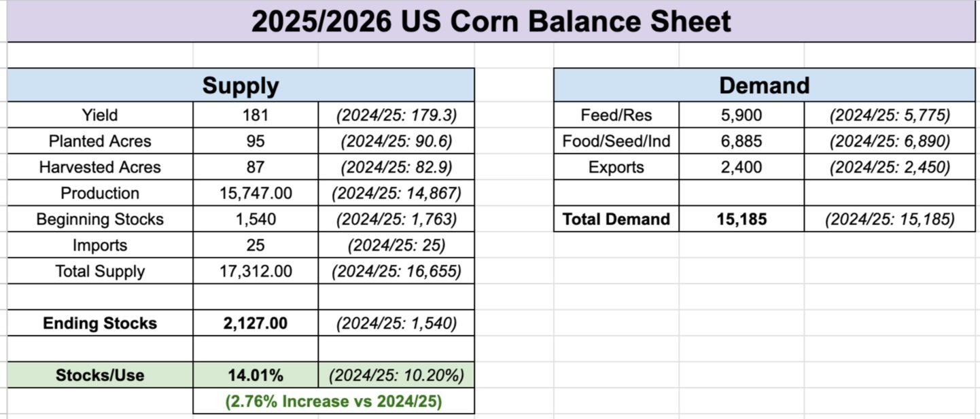Click the 2.76% Increase vs 2024/25 note
This screenshot has width=980, height=419.
(334, 401)
